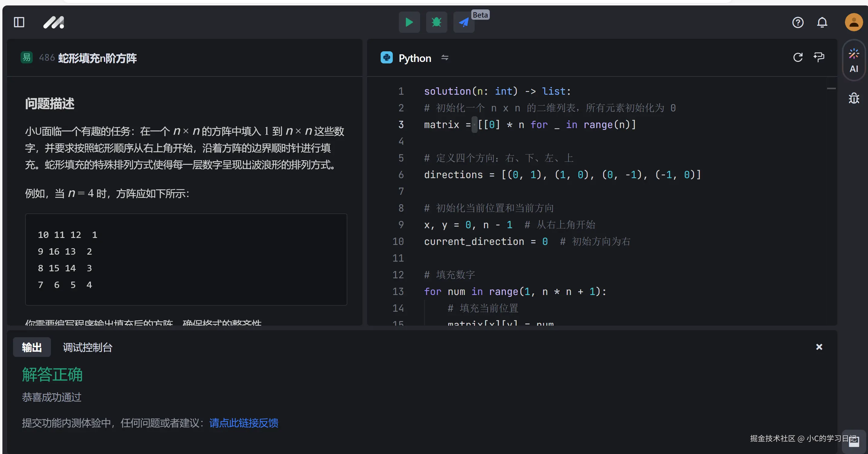Open the notifications bell

point(822,22)
